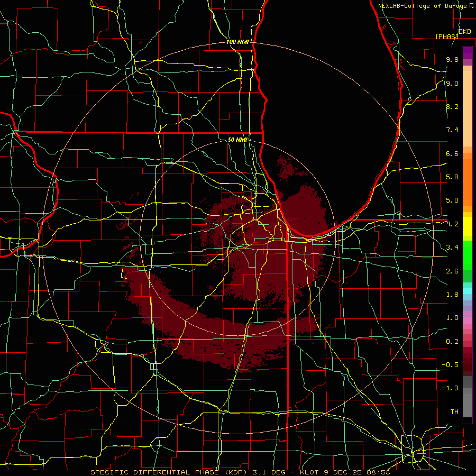
Task: Click the TH threshold label on the scale
Action: (454, 412)
